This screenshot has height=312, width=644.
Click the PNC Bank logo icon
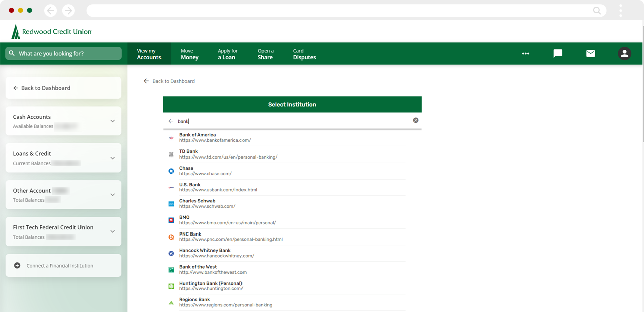click(171, 237)
